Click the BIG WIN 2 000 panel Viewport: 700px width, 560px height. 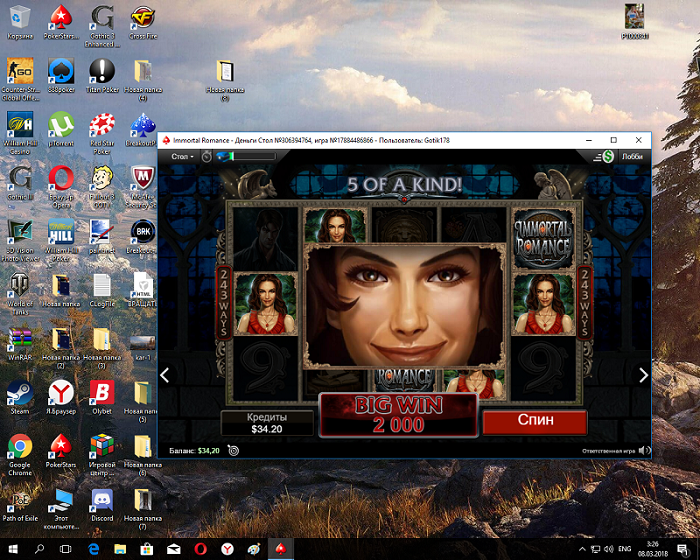pos(398,415)
